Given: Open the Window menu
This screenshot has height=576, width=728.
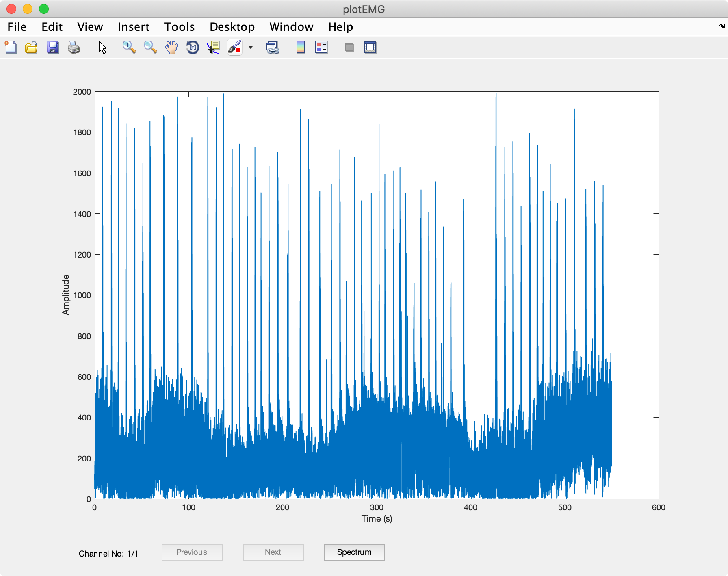Looking at the screenshot, I should tap(292, 27).
